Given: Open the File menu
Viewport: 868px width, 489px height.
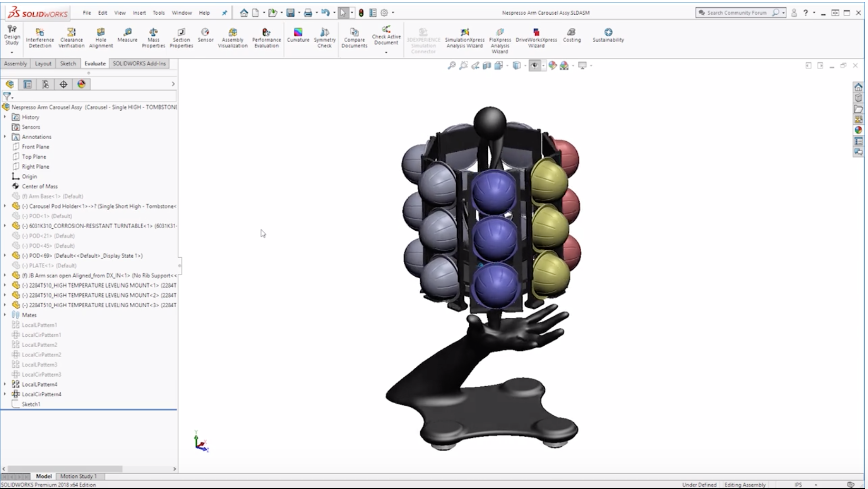Looking at the screenshot, I should coord(86,13).
